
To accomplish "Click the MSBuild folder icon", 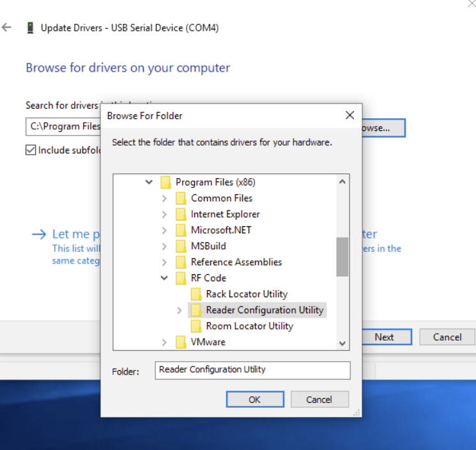I will tap(181, 246).
